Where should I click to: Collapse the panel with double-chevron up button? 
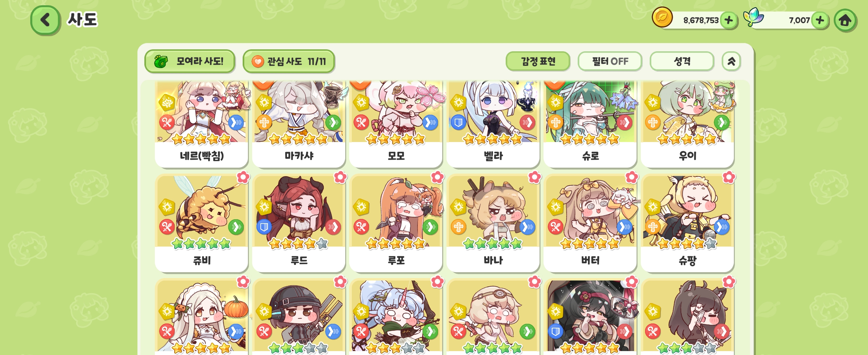click(731, 61)
